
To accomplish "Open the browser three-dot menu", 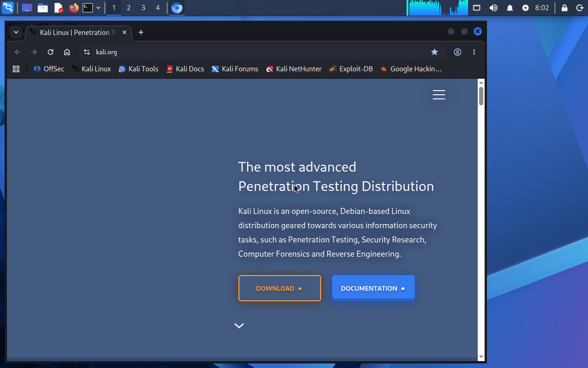I will tap(474, 52).
